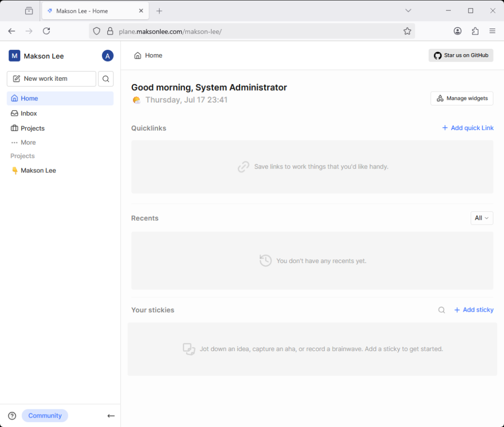
Task: Click Add quick Link
Action: point(468,128)
